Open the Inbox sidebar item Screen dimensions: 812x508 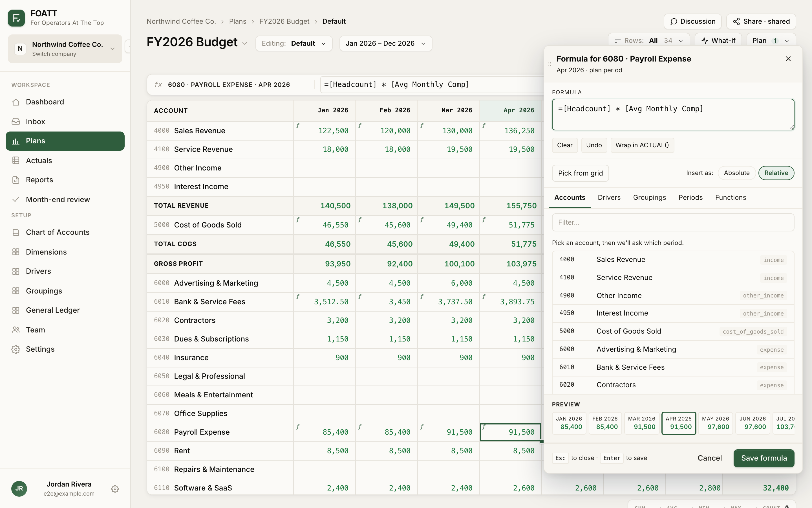tap(65, 122)
